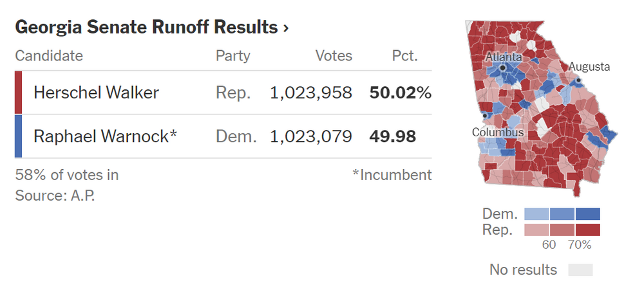
Task: Click the Augusta label on the map
Action: (589, 67)
